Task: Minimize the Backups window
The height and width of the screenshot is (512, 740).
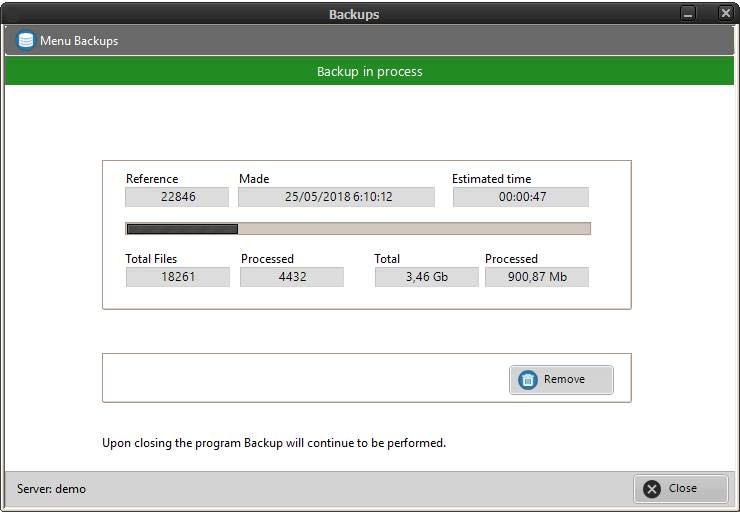Action: tap(688, 13)
